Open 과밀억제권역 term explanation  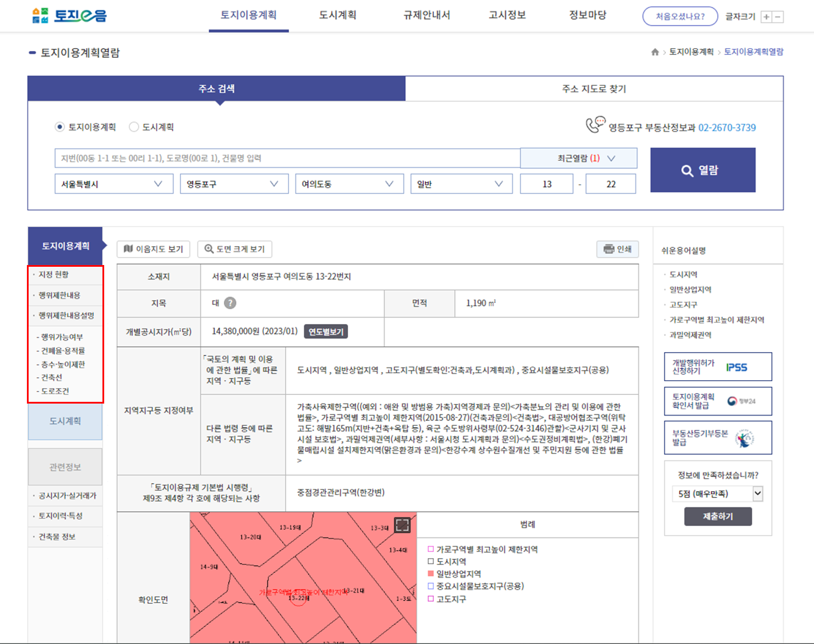pyautogui.click(x=690, y=335)
